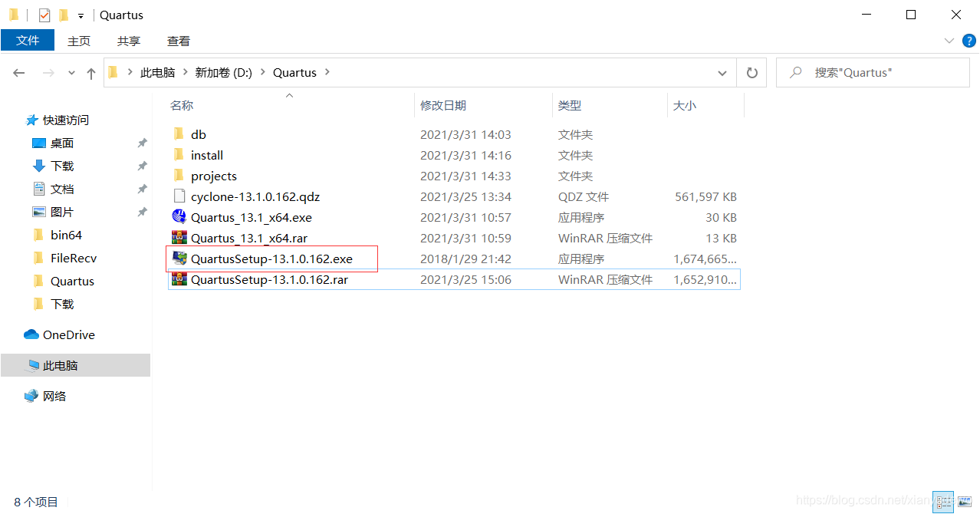980x514 pixels.
Task: Select the Quartus_13.1_x64.exe application icon
Action: [179, 217]
